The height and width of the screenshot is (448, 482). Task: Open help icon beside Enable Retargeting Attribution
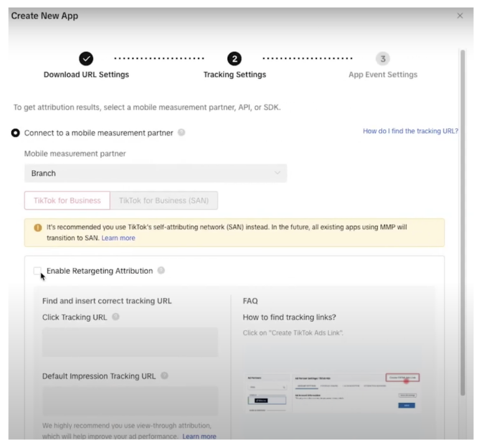(161, 270)
